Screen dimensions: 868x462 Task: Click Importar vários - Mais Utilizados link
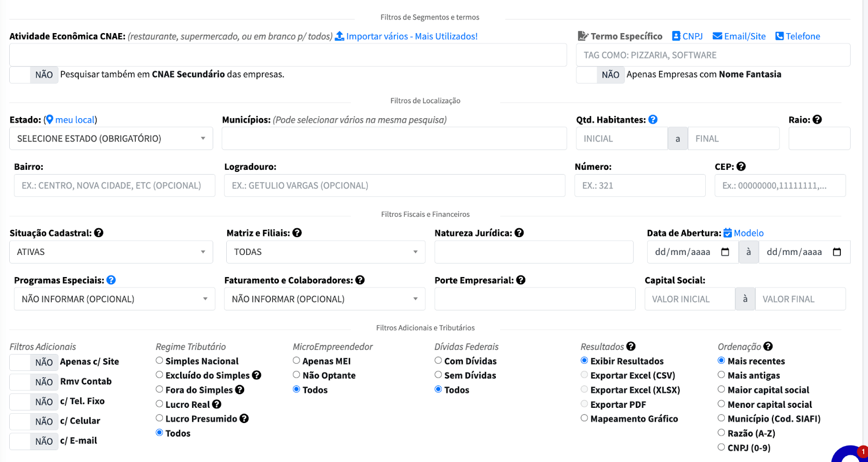coord(406,36)
